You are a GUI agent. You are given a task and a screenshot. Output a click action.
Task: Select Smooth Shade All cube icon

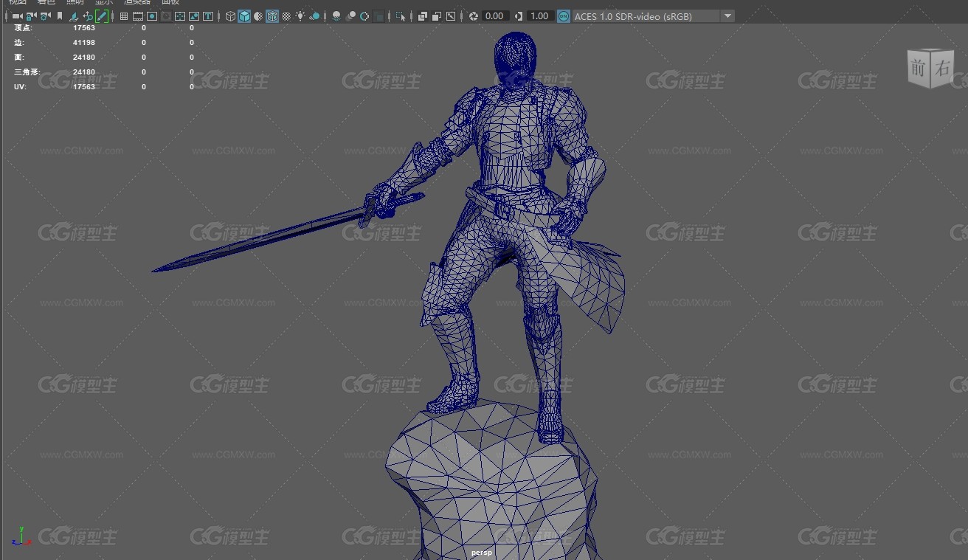point(244,16)
